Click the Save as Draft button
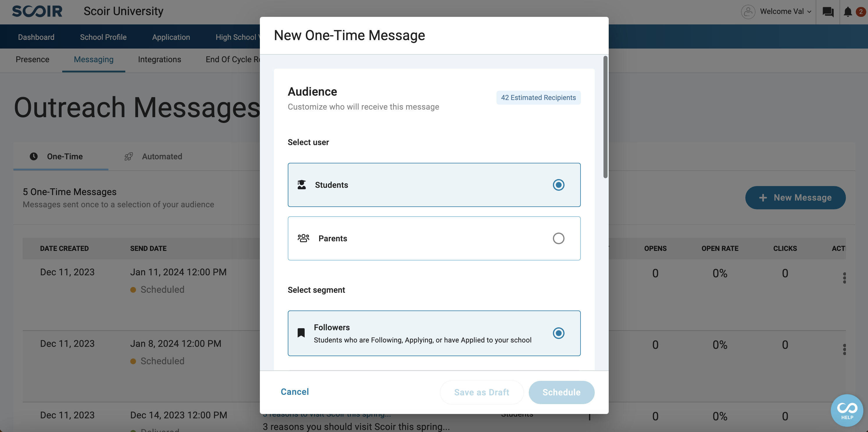 point(482,392)
